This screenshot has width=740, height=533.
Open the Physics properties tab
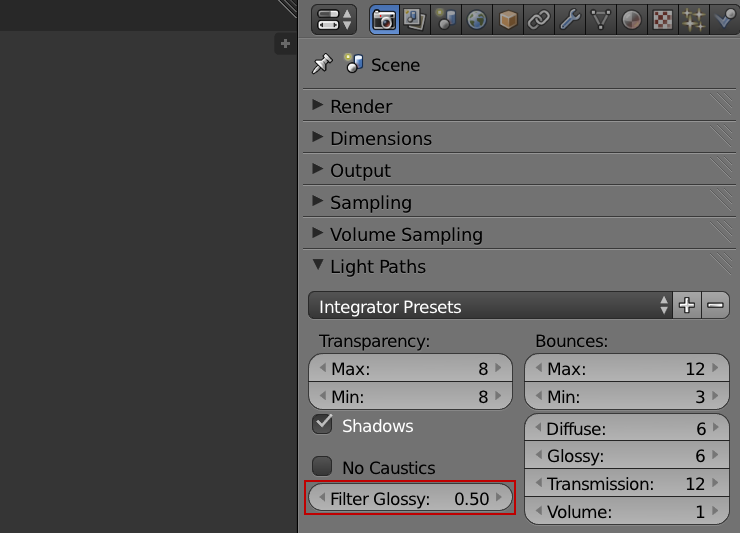[725, 20]
